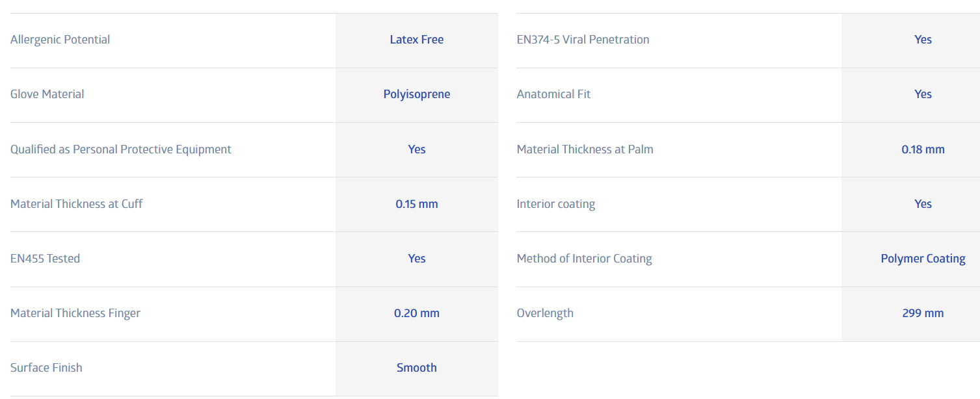980x399 pixels.
Task: Select the Overlength label
Action: point(545,313)
